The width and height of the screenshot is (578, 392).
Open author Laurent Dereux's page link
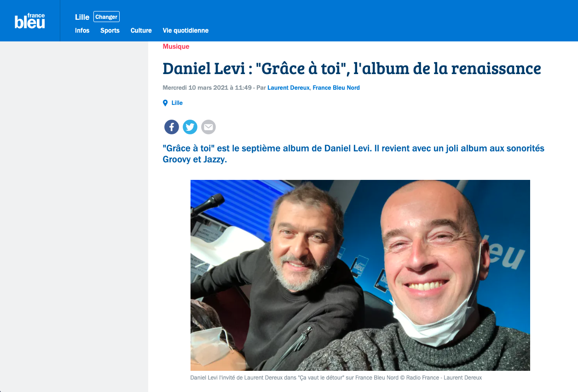pyautogui.click(x=289, y=87)
